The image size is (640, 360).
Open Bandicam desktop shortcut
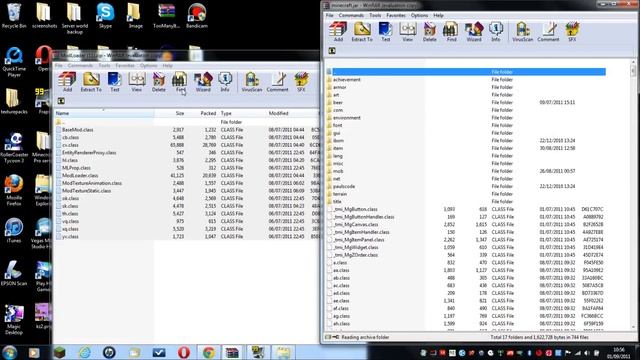[197, 16]
